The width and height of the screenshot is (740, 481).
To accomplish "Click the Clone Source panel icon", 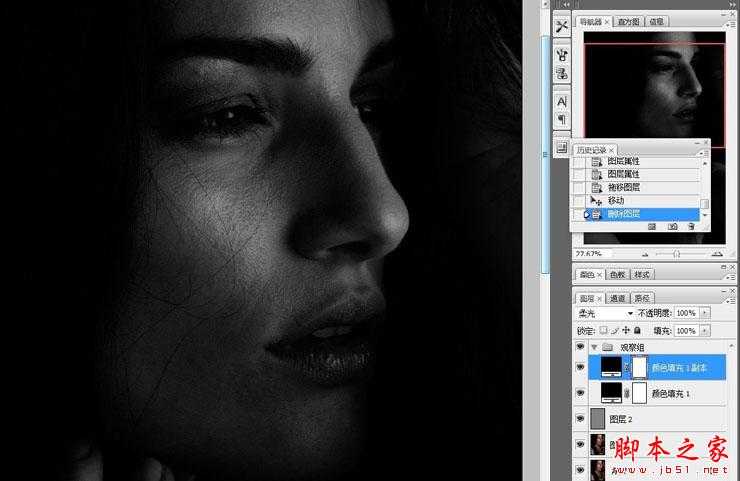I will 561,73.
